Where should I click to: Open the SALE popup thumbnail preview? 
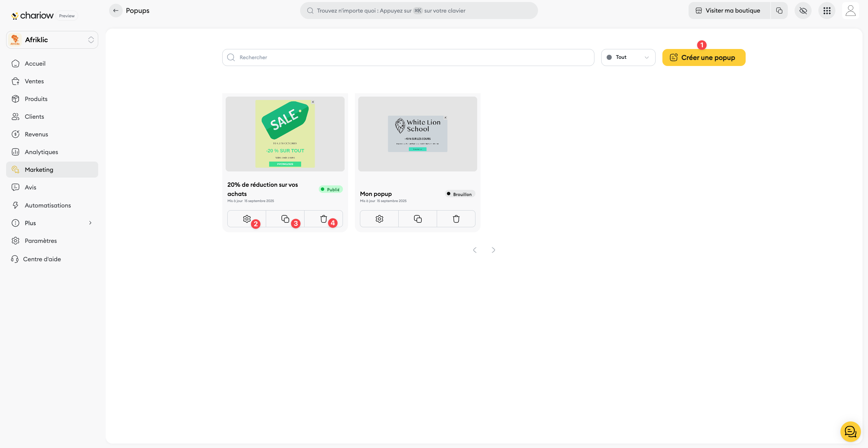(285, 134)
